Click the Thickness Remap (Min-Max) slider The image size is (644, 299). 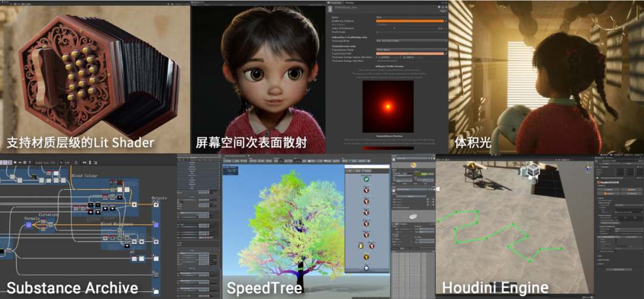[411, 61]
